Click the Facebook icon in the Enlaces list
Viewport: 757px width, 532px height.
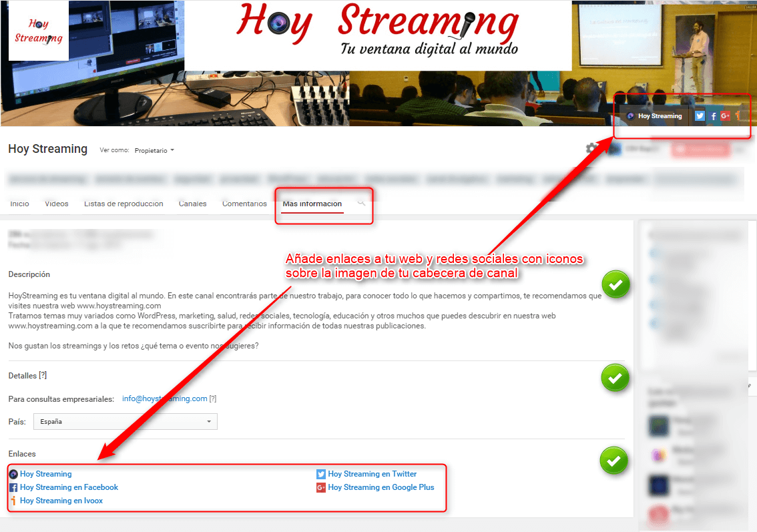[x=13, y=487]
